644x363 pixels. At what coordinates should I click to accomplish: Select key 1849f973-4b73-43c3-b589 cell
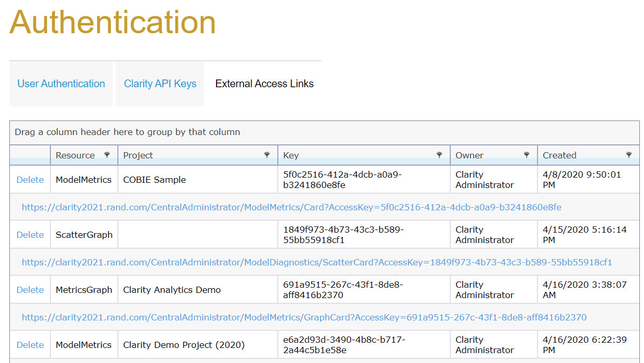point(364,235)
